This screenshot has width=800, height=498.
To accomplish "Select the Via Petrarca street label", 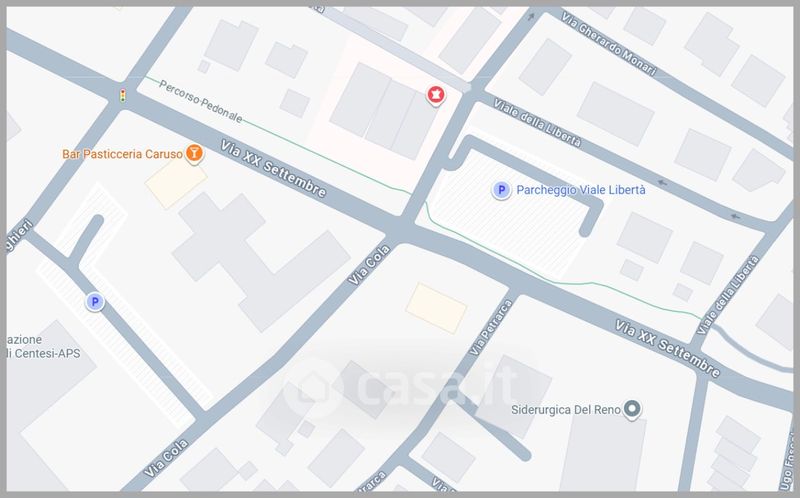I will click(490, 328).
